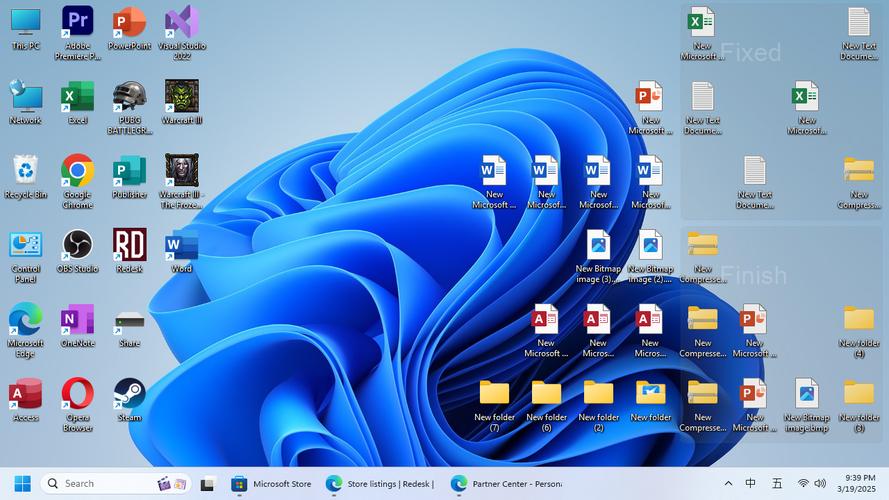Select the Word desktop shortcut

tap(182, 252)
